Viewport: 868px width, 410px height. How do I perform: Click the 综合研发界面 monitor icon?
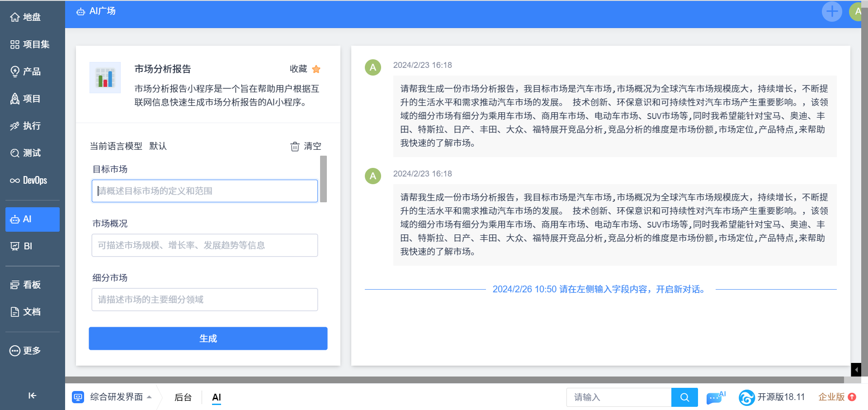pyautogui.click(x=78, y=397)
